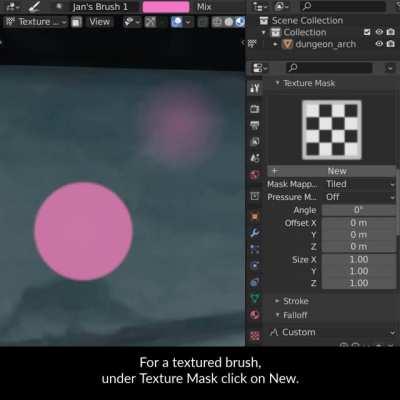This screenshot has height=400, width=400.
Task: Open the Custom falloff curve dropdown
Action: click(332, 332)
